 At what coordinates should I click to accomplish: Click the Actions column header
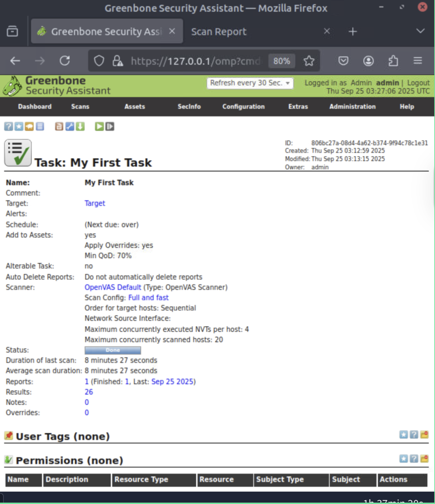coord(402,480)
